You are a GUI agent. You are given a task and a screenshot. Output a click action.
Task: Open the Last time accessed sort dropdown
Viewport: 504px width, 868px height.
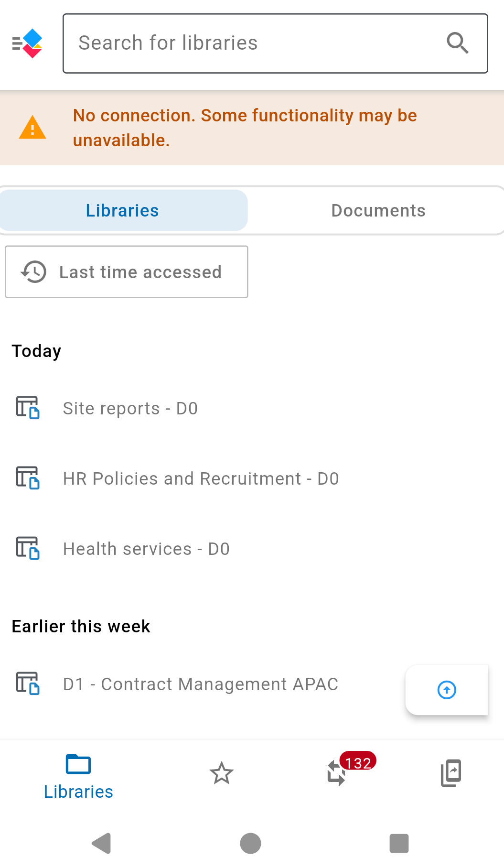(127, 272)
